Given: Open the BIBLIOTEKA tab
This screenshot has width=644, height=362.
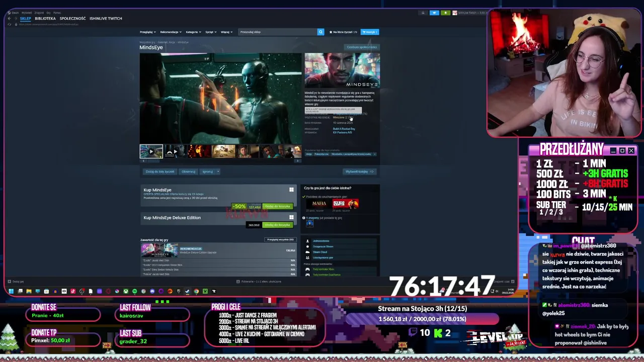Looking at the screenshot, I should (x=45, y=19).
